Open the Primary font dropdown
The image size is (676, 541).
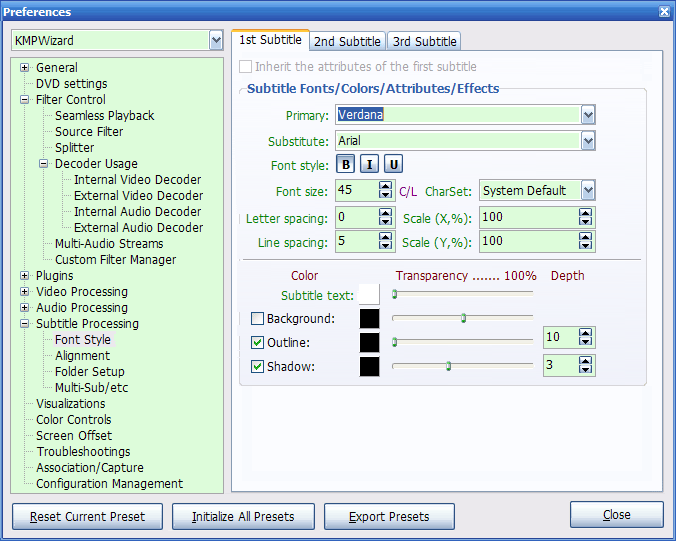click(x=588, y=115)
